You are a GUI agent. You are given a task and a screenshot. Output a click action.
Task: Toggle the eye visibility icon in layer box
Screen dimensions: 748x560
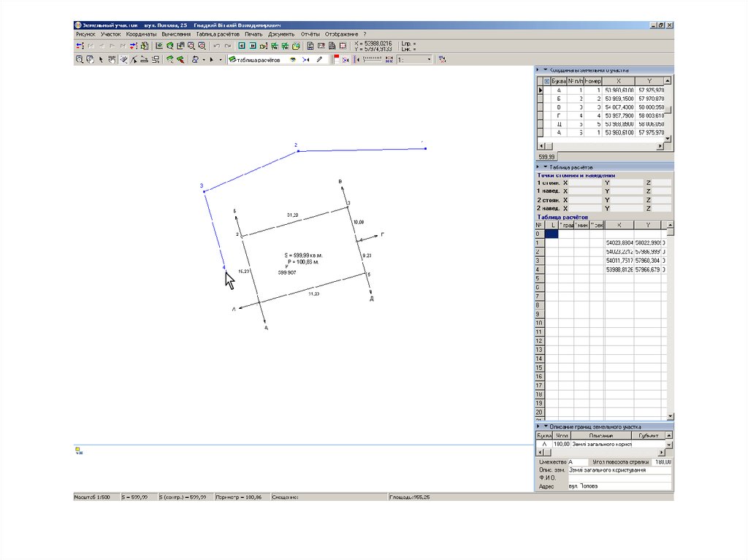coord(293,60)
